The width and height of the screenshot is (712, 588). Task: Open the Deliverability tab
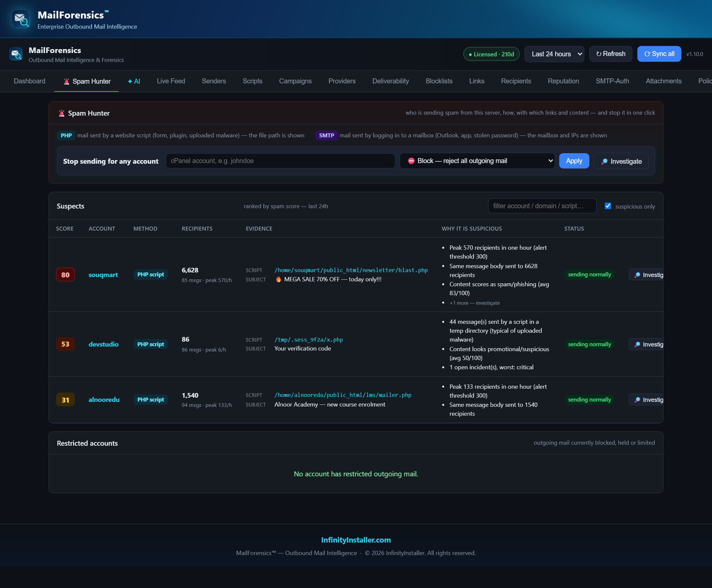tap(390, 81)
